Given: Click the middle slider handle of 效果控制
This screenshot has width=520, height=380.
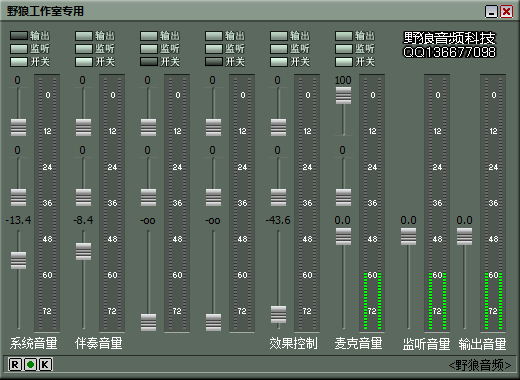Looking at the screenshot, I should point(278,197).
